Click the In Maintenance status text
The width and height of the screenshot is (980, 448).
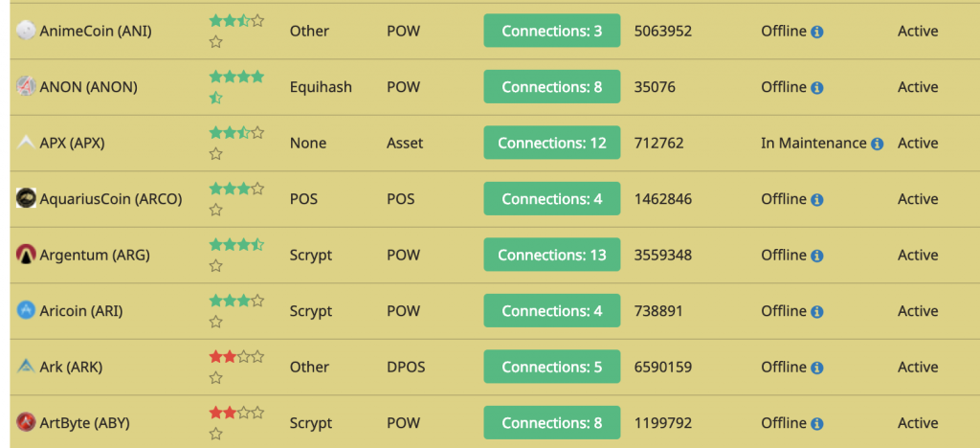[x=813, y=143]
